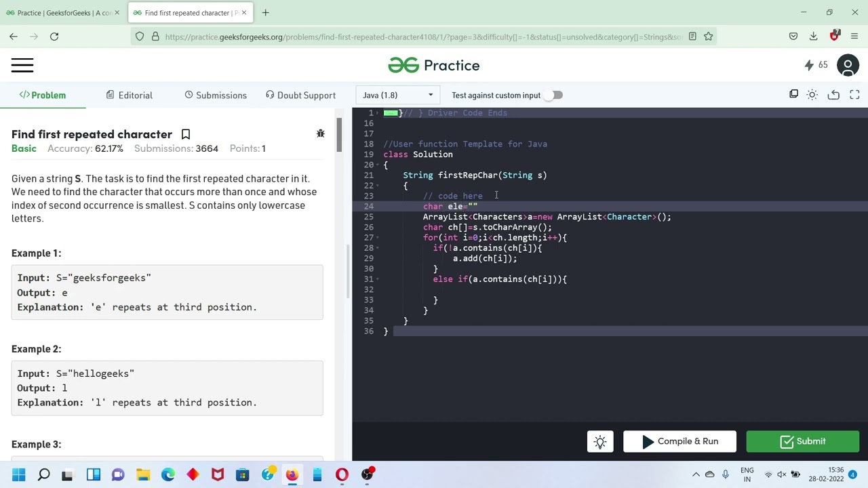Expand editor to fullscreen
Screen dimensions: 868x488
point(854,95)
